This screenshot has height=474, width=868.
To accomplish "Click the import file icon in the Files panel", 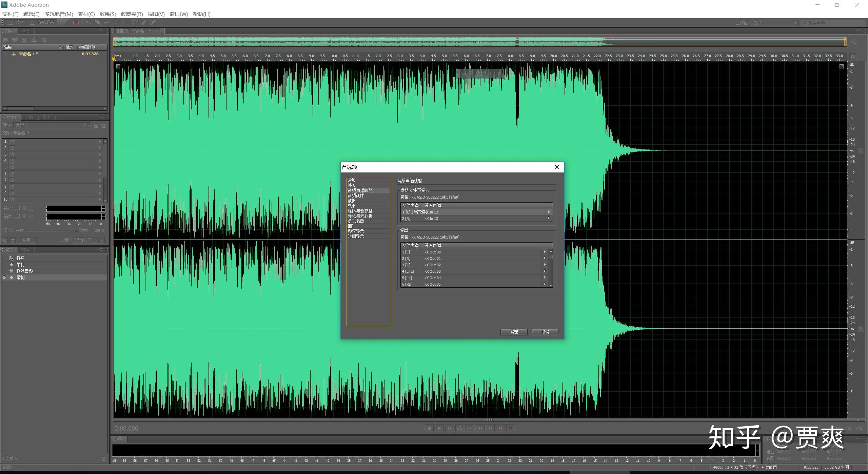I will pos(15,40).
